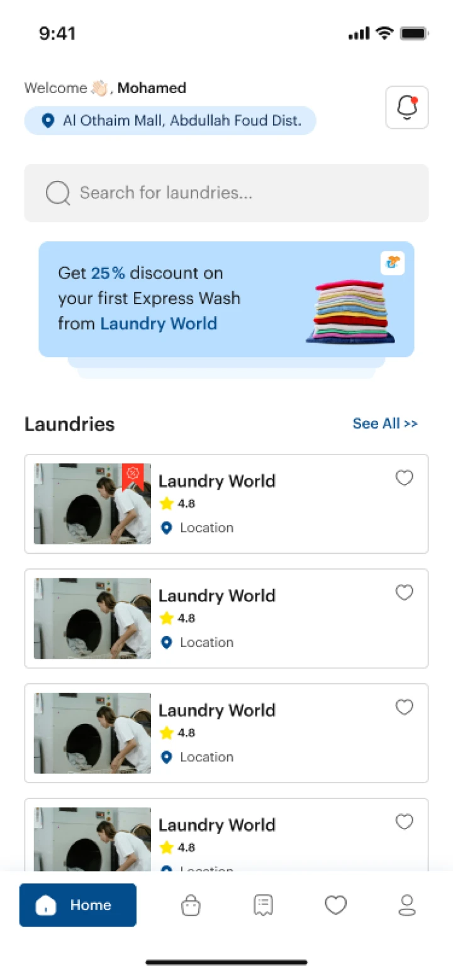Open the favorites heart tab in bottom bar
The height and width of the screenshot is (980, 453).
tap(335, 905)
